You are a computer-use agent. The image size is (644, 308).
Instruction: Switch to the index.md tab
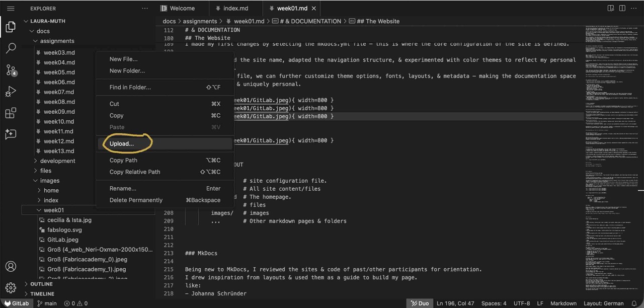click(235, 9)
